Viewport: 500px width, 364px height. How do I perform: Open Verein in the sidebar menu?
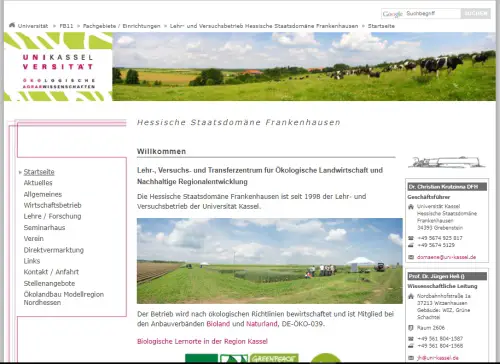pyautogui.click(x=34, y=239)
